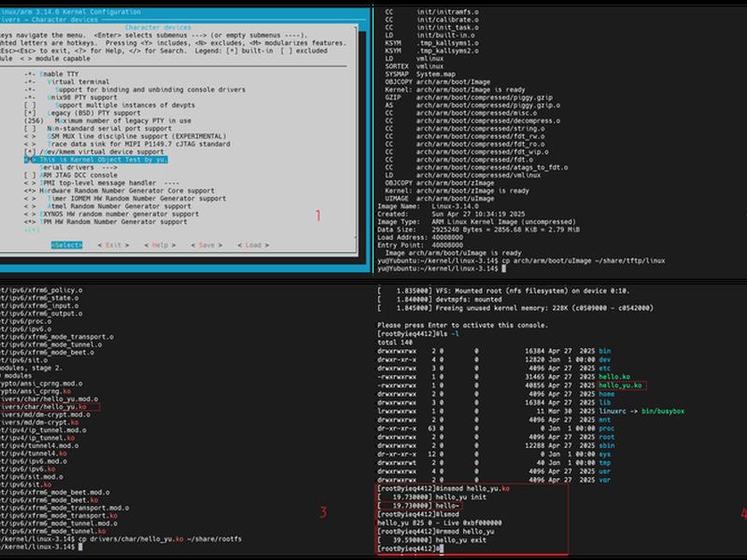Toggle TPM HW Random Number Generator support
747x560 pixels.
(106, 221)
